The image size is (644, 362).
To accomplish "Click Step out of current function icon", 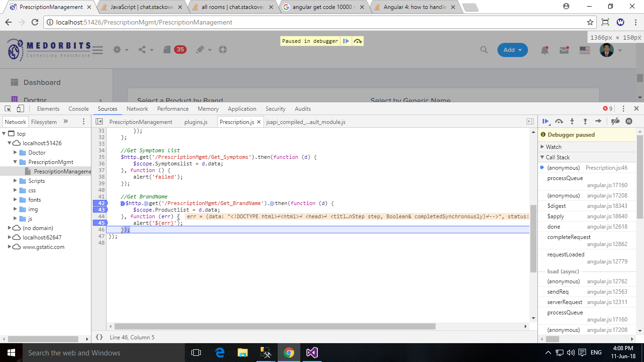I will click(x=585, y=121).
